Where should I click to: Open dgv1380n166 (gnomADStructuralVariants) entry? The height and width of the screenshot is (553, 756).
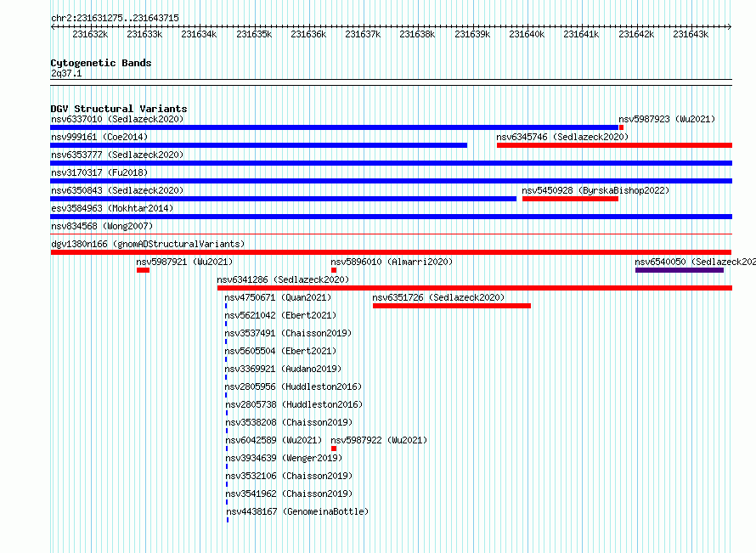(x=148, y=244)
